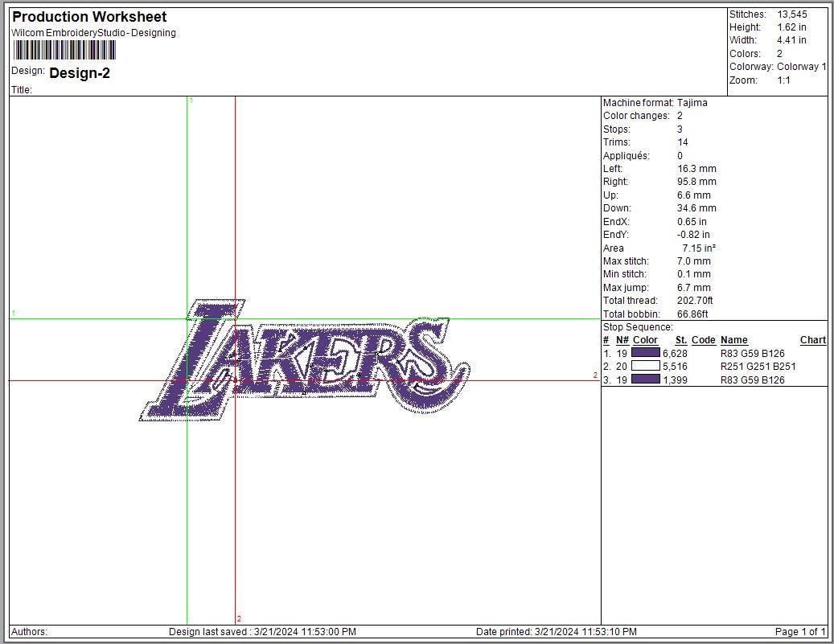Click the zoom value '1:1'

[x=783, y=80]
